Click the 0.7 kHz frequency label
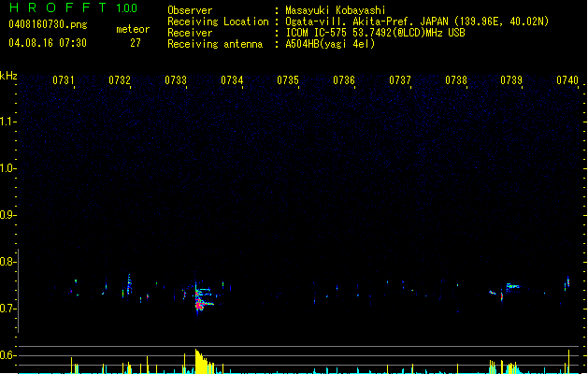Screen dimensions: 588x374 pos(7,309)
